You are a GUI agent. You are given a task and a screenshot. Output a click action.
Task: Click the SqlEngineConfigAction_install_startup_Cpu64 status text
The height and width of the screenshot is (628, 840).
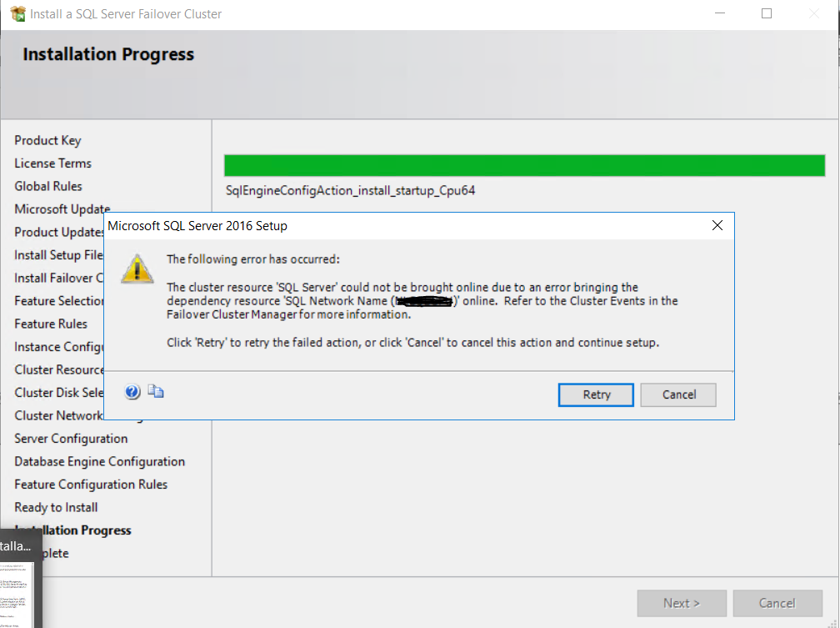click(x=350, y=191)
